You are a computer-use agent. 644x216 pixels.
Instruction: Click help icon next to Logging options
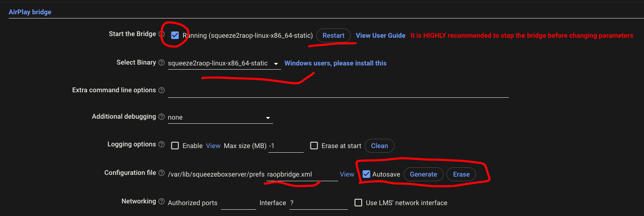point(162,144)
